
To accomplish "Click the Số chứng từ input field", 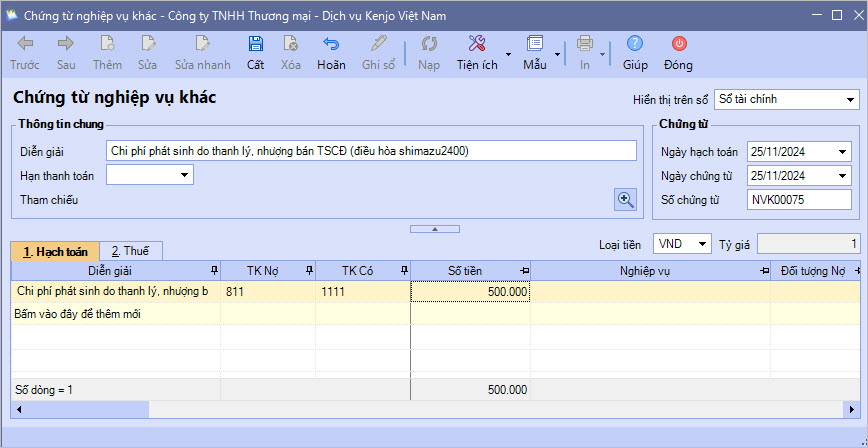I will click(x=798, y=200).
